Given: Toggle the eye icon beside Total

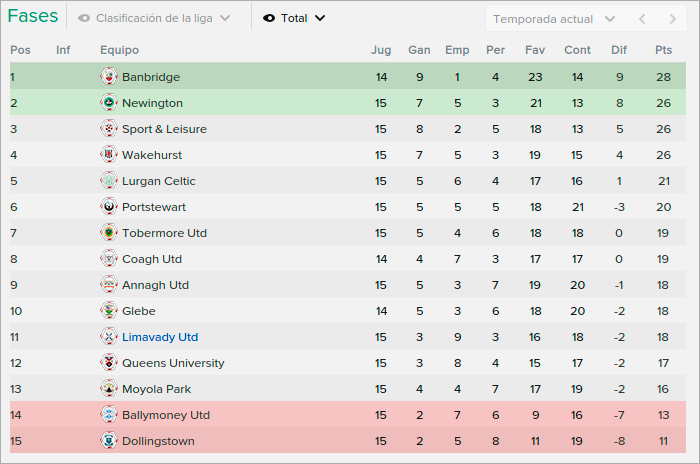Looking at the screenshot, I should click(x=269, y=18).
